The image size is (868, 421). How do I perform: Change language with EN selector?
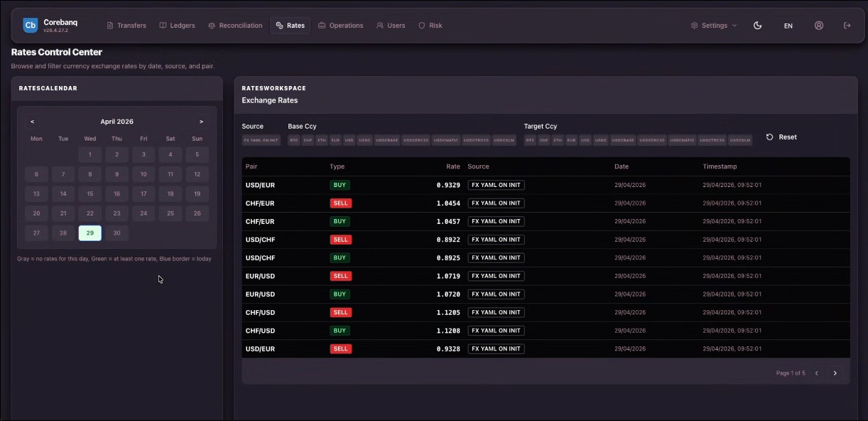click(788, 26)
